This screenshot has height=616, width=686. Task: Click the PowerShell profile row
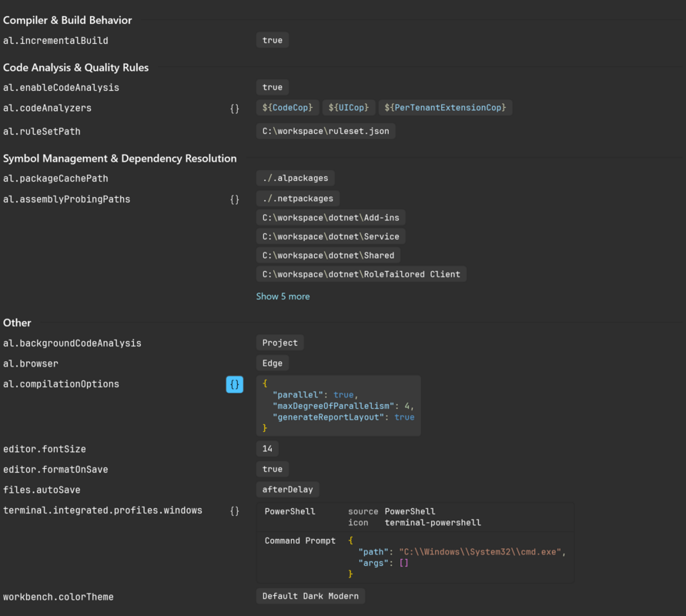point(415,517)
